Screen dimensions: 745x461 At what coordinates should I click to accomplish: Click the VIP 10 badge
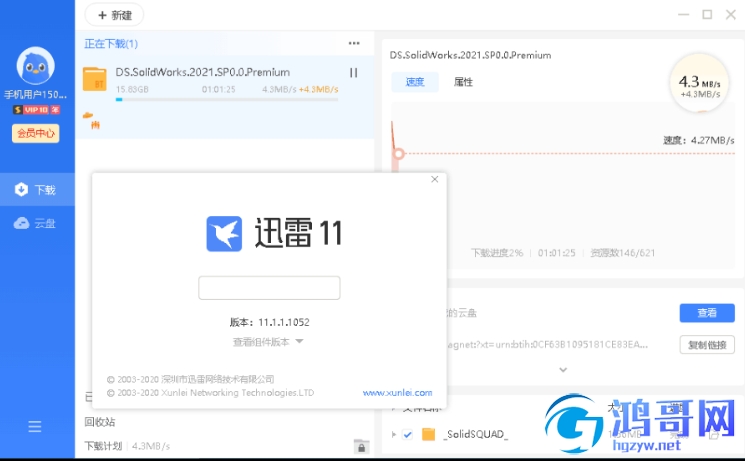coord(36,110)
